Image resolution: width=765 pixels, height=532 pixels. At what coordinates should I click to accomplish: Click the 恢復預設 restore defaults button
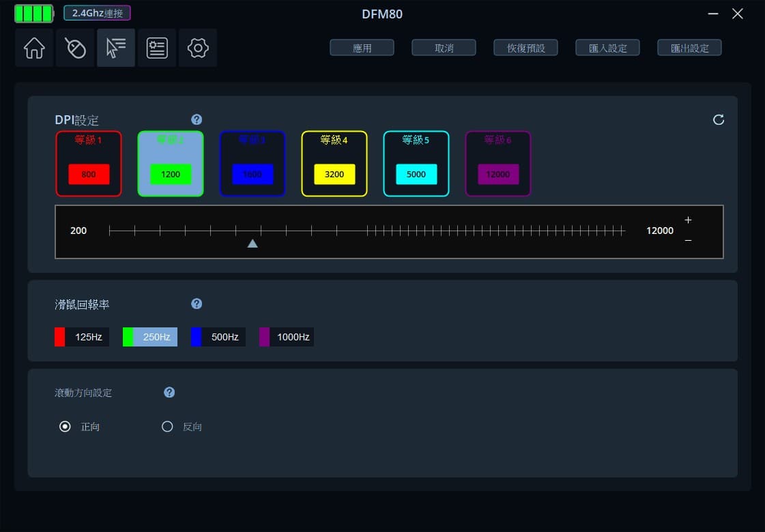526,48
